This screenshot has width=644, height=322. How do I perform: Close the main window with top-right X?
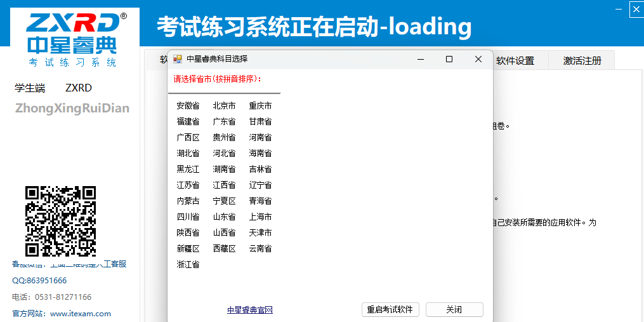[636, 9]
